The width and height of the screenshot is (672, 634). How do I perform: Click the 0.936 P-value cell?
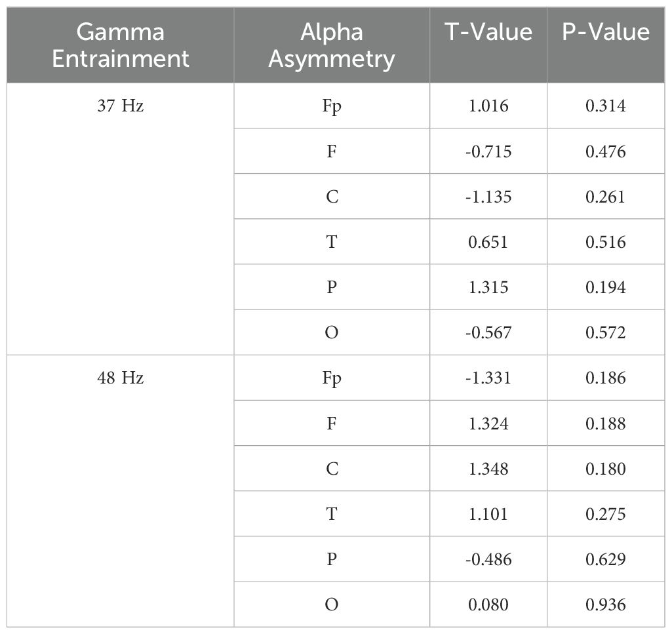tap(606, 604)
